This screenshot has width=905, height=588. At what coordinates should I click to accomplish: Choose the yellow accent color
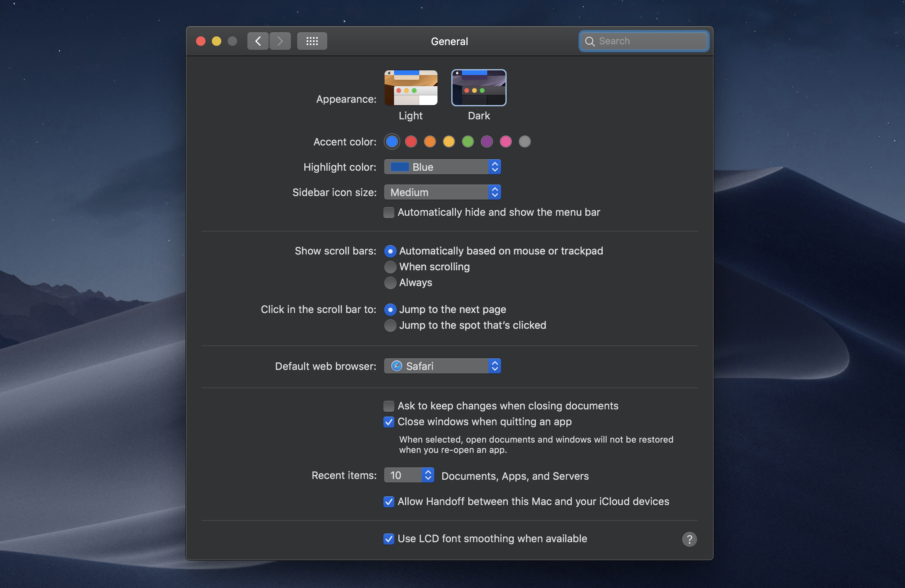coord(449,141)
